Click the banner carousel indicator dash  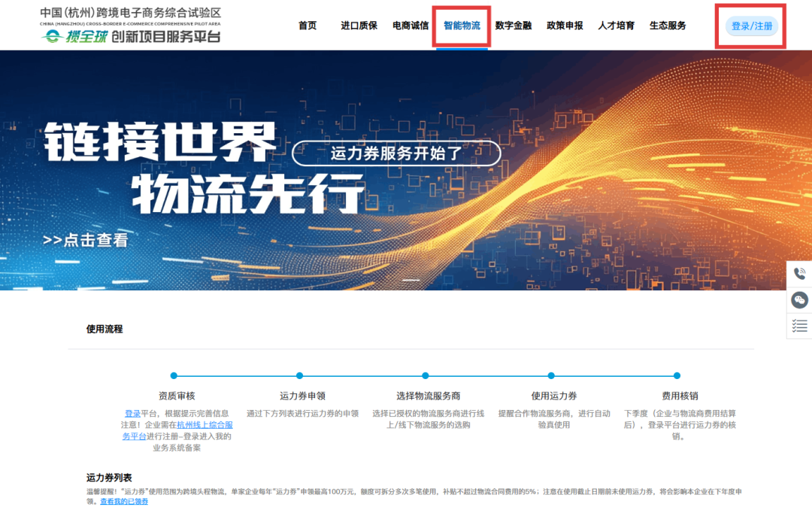(x=411, y=280)
